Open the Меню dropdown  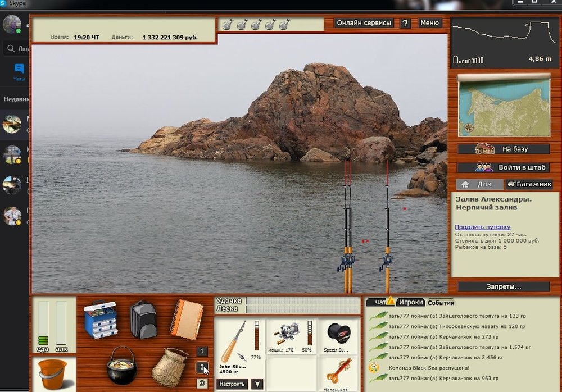click(x=429, y=23)
